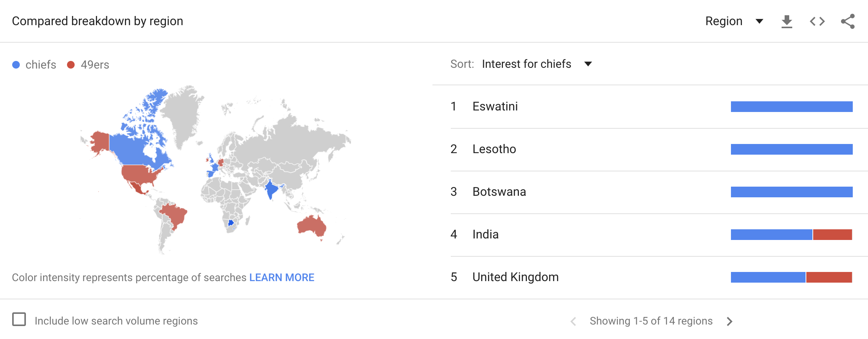Select Lesotho in the region list

494,149
